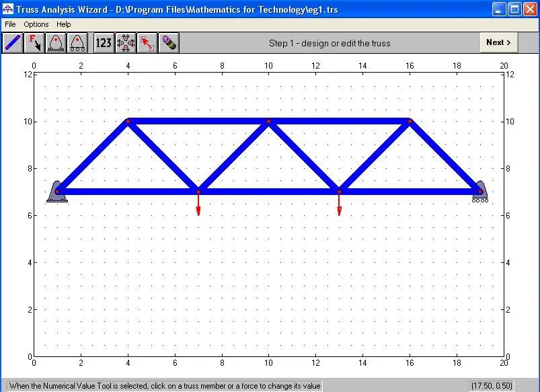
Task: Open the File menu
Action: point(10,24)
